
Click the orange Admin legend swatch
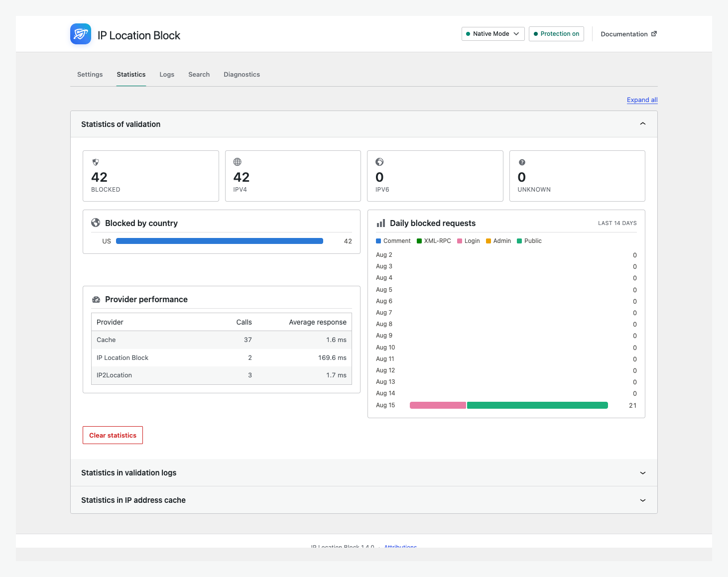[x=488, y=241]
